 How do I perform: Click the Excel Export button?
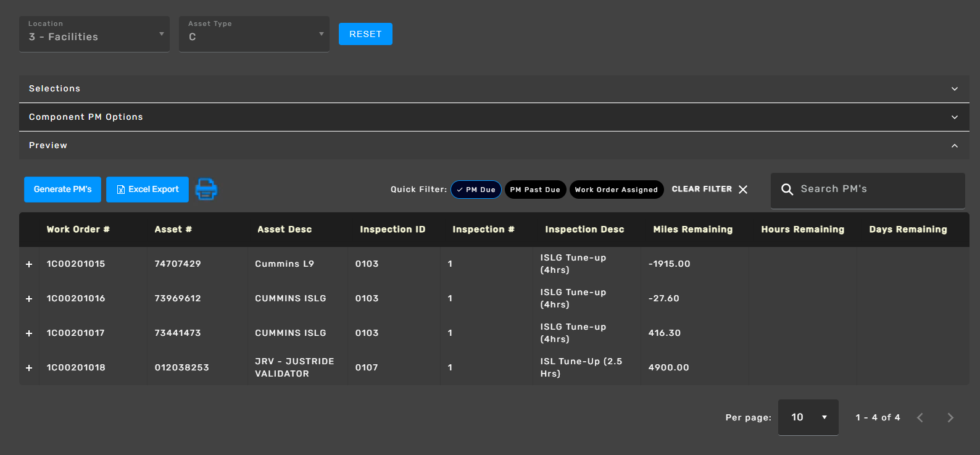tap(147, 190)
